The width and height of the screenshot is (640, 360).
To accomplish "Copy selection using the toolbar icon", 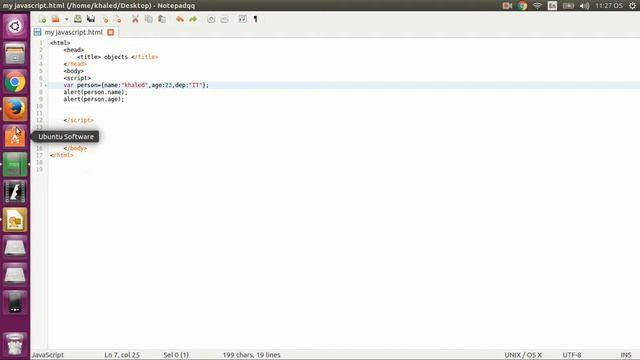I will click(149, 19).
